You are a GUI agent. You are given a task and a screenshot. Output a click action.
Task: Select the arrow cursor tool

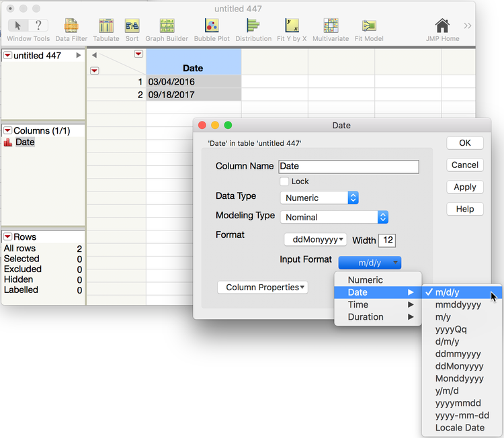pyautogui.click(x=18, y=26)
